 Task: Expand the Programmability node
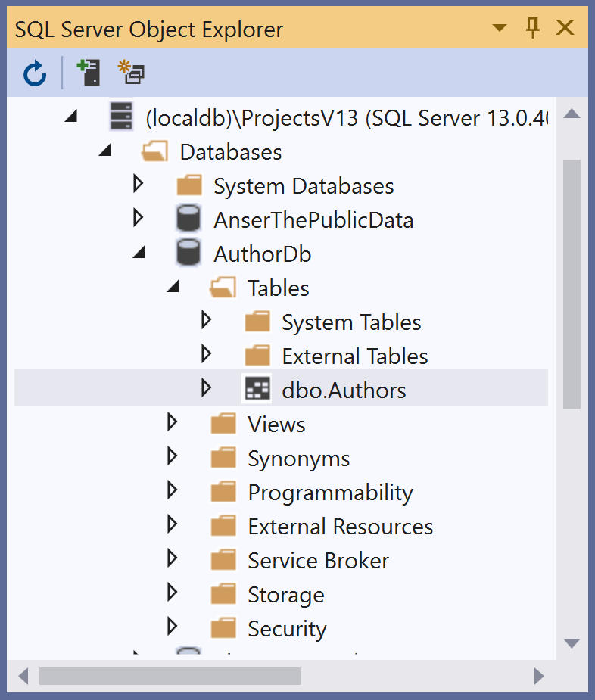click(172, 490)
